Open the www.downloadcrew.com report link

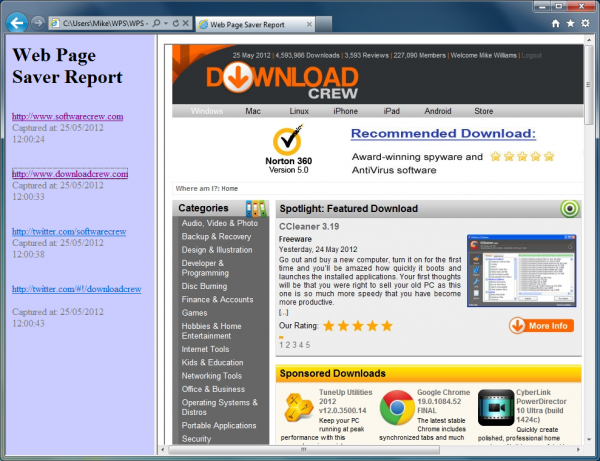[70, 174]
